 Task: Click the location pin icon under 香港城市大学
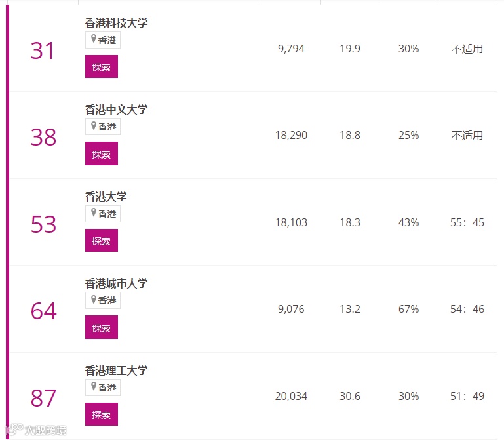(x=94, y=300)
